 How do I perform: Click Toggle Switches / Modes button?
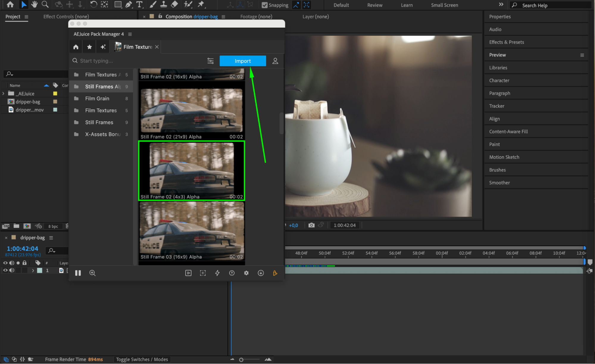(x=142, y=359)
